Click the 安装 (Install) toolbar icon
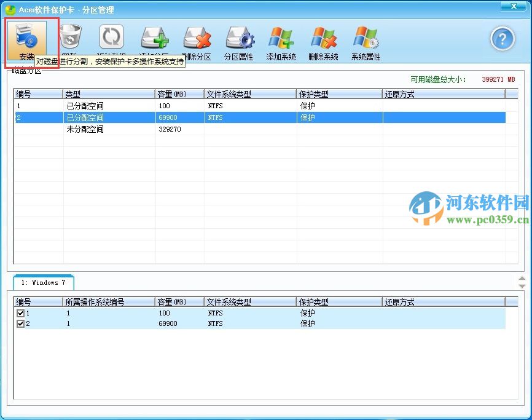Viewport: 532px width, 420px height. (x=26, y=41)
